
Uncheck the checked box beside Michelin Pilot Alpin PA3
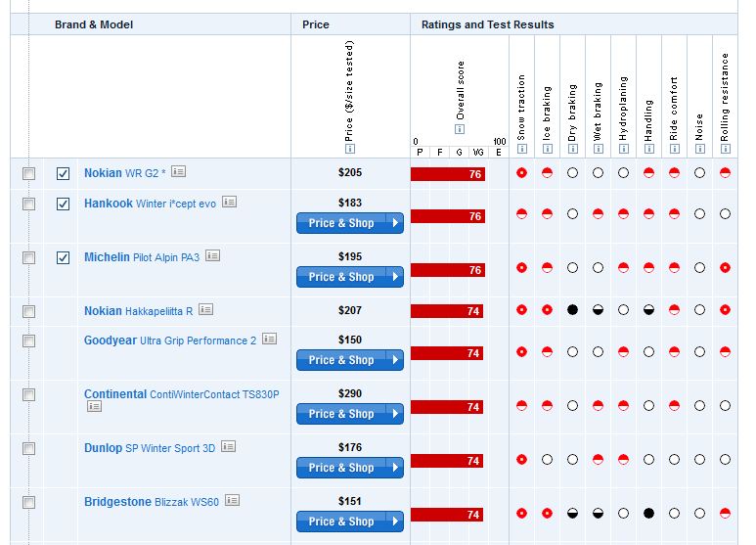coord(63,257)
